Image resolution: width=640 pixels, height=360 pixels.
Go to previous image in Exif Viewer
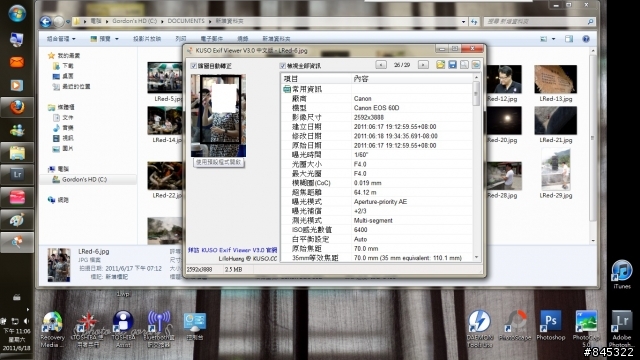(x=381, y=65)
